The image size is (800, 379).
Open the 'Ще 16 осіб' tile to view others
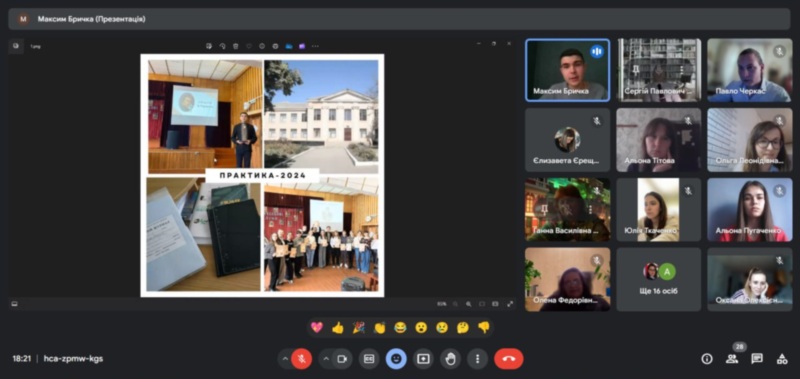[659, 280]
